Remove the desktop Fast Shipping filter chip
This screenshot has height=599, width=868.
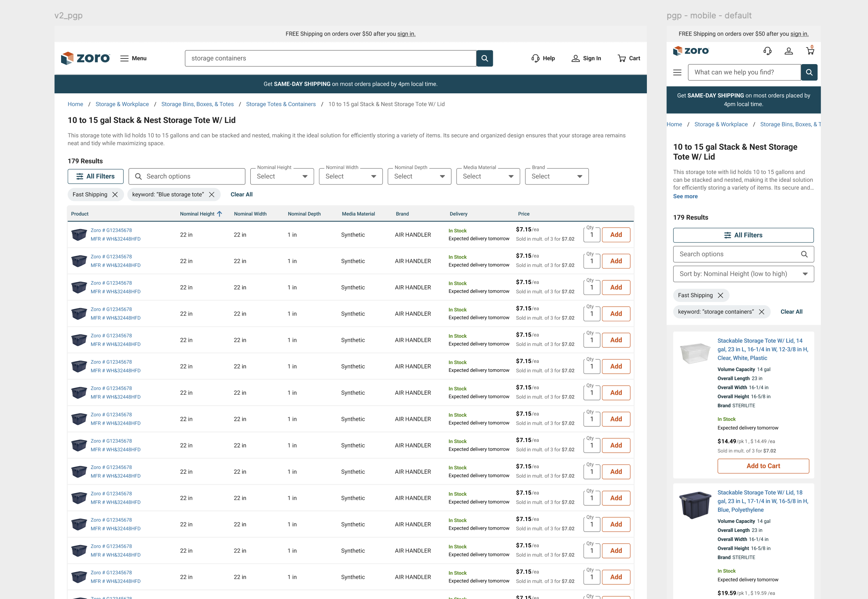(115, 195)
